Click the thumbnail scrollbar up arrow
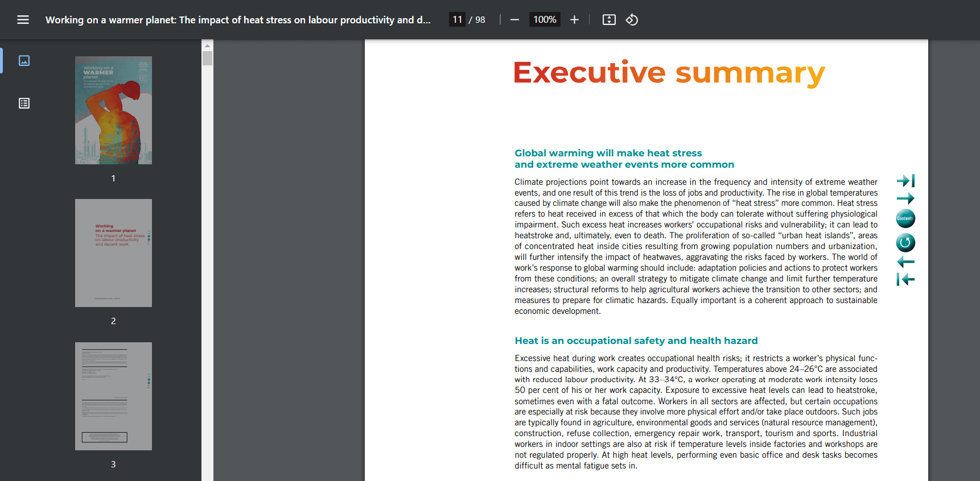The height and width of the screenshot is (481, 980). click(207, 45)
